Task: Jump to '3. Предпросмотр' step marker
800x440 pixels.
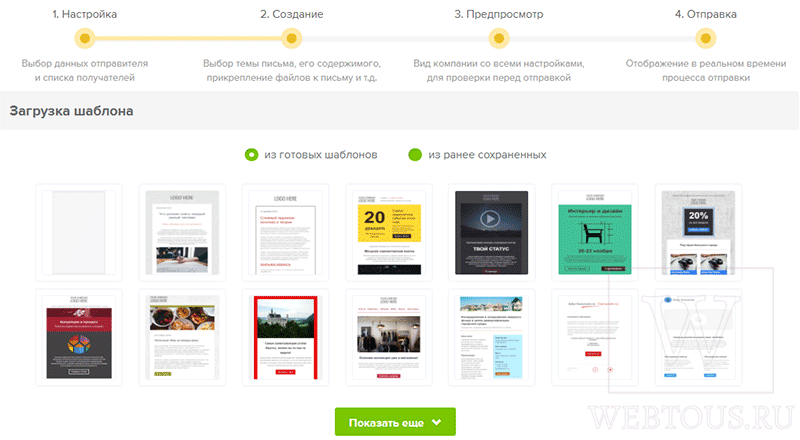Action: (x=499, y=38)
